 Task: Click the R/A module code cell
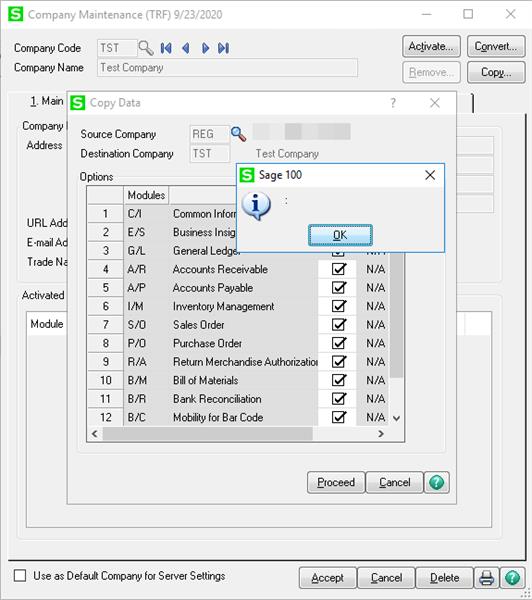(146, 362)
